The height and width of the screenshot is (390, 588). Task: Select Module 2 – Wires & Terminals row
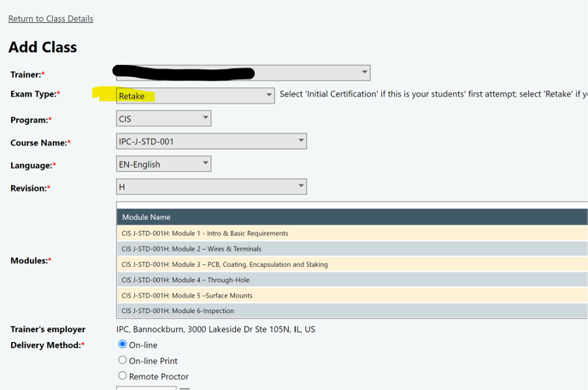pyautogui.click(x=191, y=249)
